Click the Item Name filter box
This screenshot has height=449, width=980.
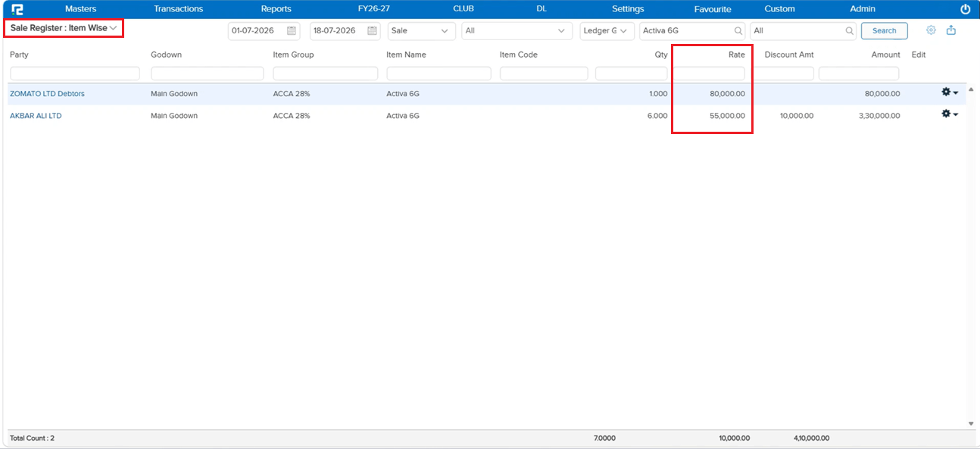[x=439, y=73]
